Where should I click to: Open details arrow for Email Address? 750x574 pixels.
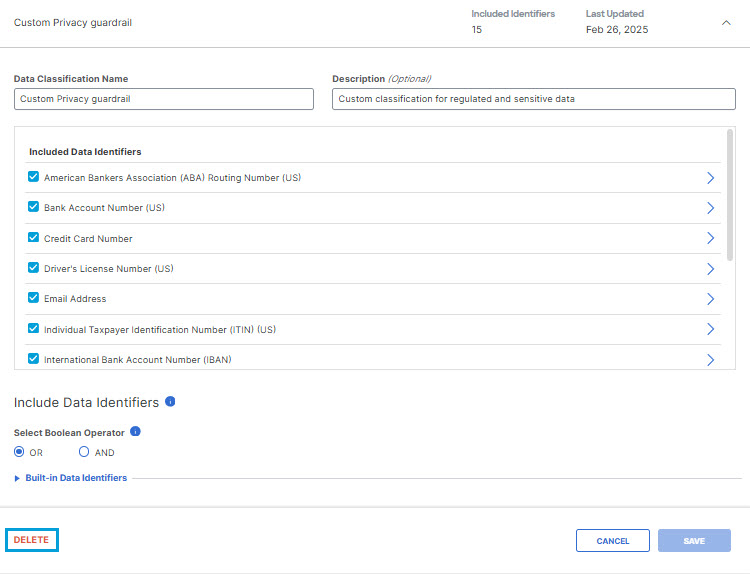point(710,299)
